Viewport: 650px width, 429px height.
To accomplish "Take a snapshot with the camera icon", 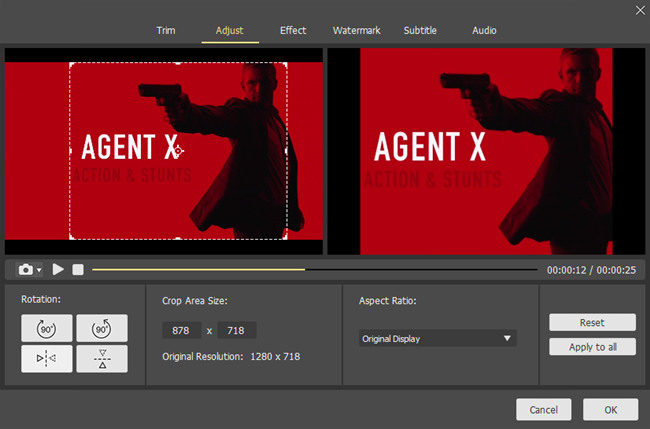I will coord(24,270).
